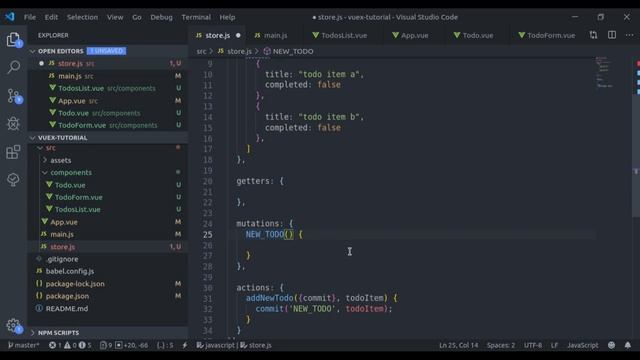The height and width of the screenshot is (360, 640).
Task: Click the NEW_TODO symbol in breadcrumb
Action: click(x=289, y=51)
